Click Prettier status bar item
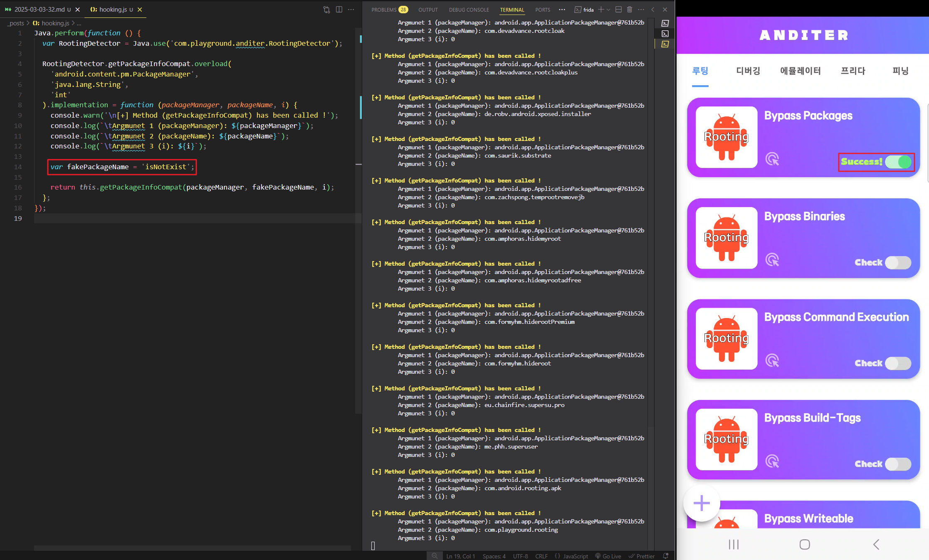 click(642, 556)
